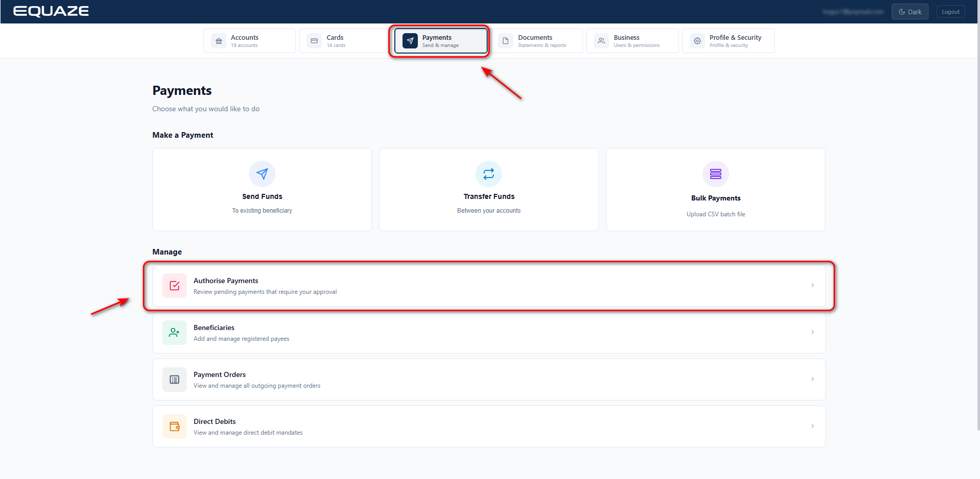980x479 pixels.
Task: Log out with the Logout button
Action: coord(951,12)
